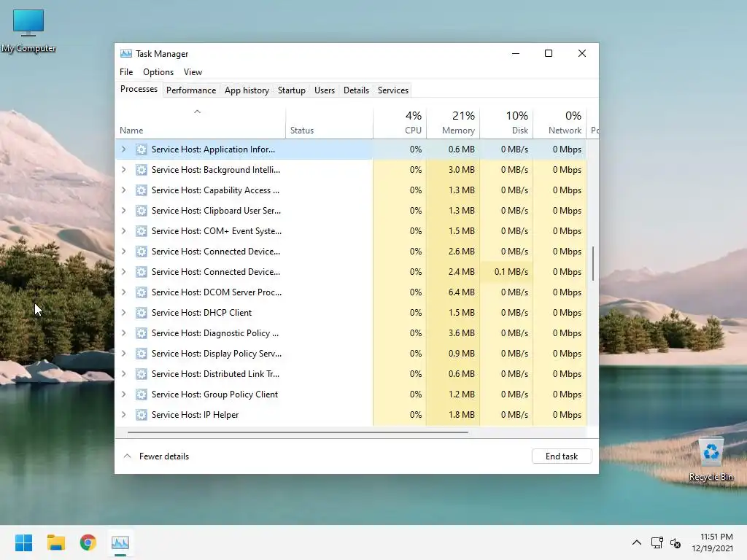This screenshot has width=747, height=560.
Task: Click gear icon of Group Policy Client row
Action: [141, 394]
